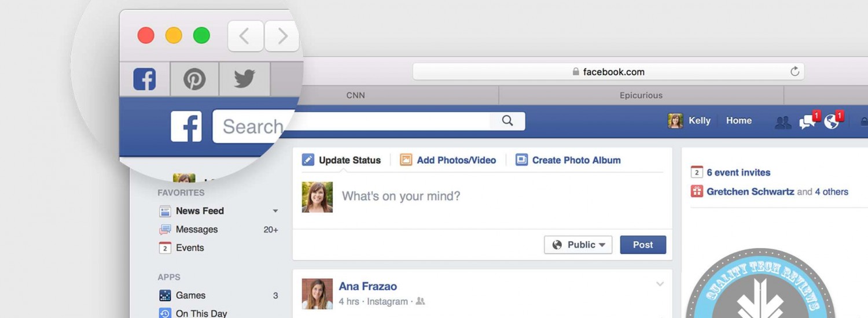The height and width of the screenshot is (318, 868).
Task: Click the What's on your mind field
Action: [498, 197]
